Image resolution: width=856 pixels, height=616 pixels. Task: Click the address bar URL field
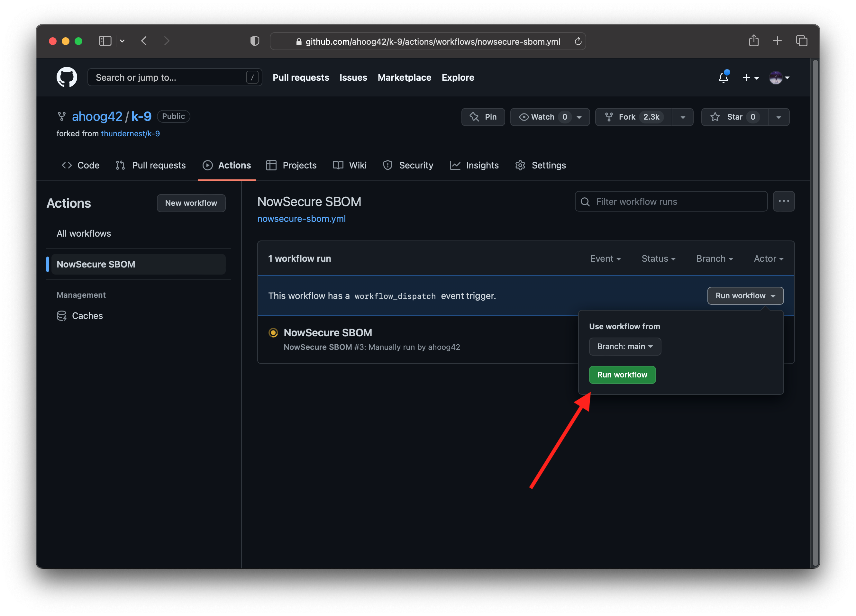pyautogui.click(x=428, y=41)
